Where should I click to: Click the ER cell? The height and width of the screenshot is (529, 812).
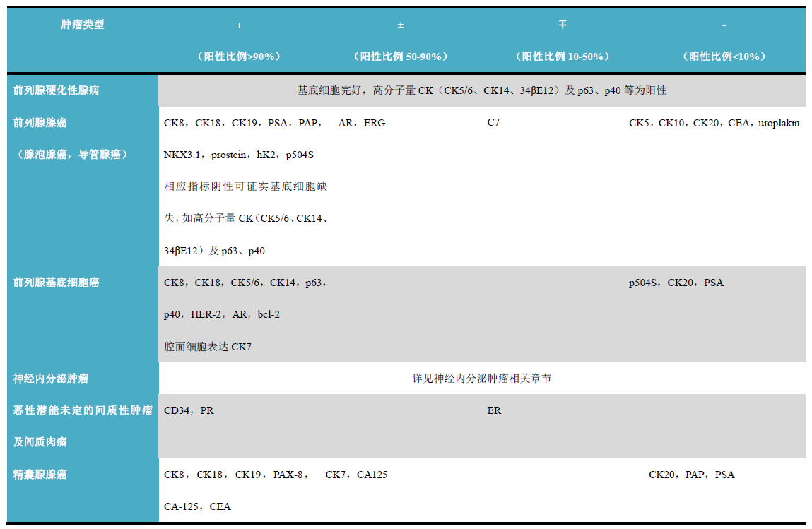493,410
